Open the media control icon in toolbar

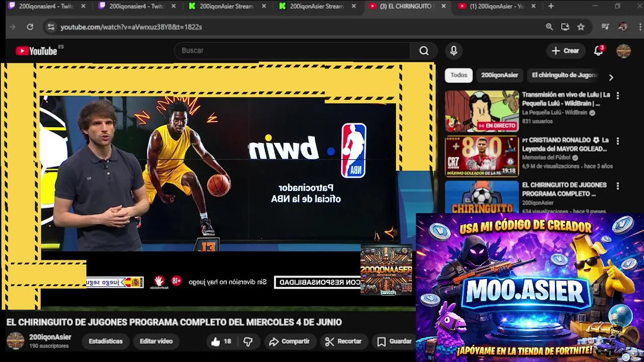click(605, 27)
